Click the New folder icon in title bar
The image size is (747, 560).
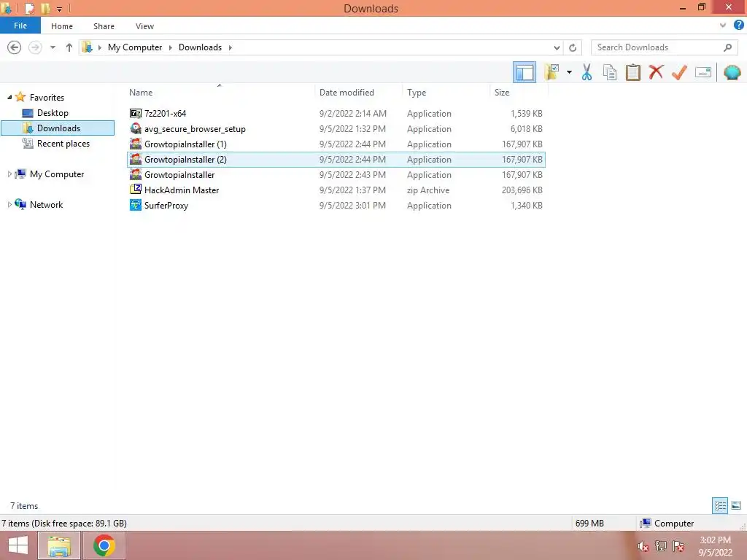(45, 8)
